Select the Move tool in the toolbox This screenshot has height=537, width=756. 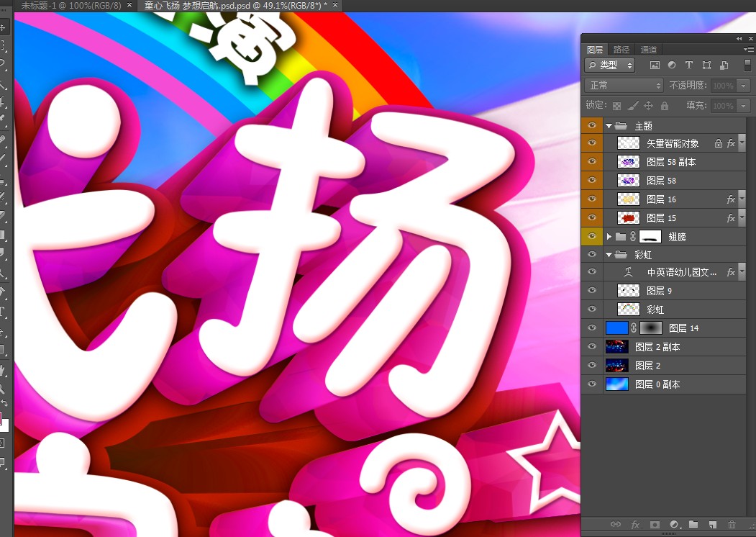click(x=3, y=27)
